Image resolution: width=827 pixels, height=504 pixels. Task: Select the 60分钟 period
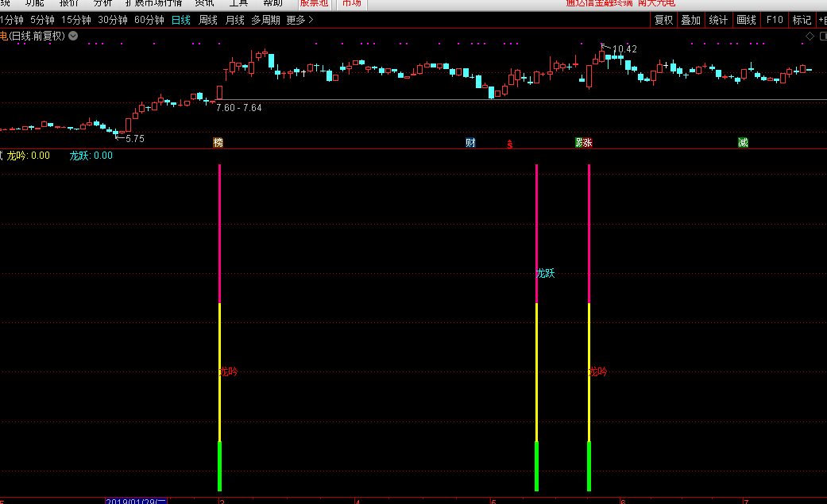click(149, 20)
